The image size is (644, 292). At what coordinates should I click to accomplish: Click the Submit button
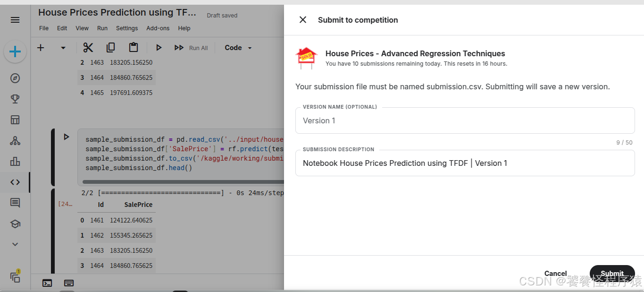click(x=612, y=274)
